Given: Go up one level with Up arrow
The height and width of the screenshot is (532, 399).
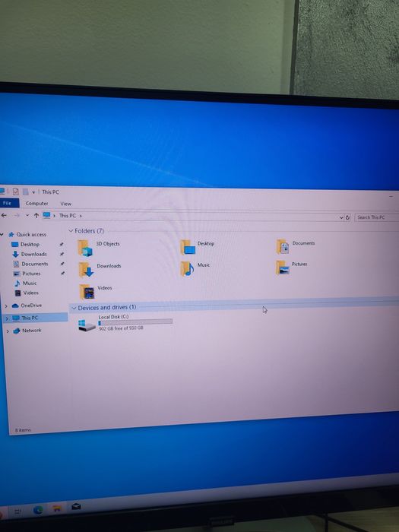Looking at the screenshot, I should click(36, 215).
